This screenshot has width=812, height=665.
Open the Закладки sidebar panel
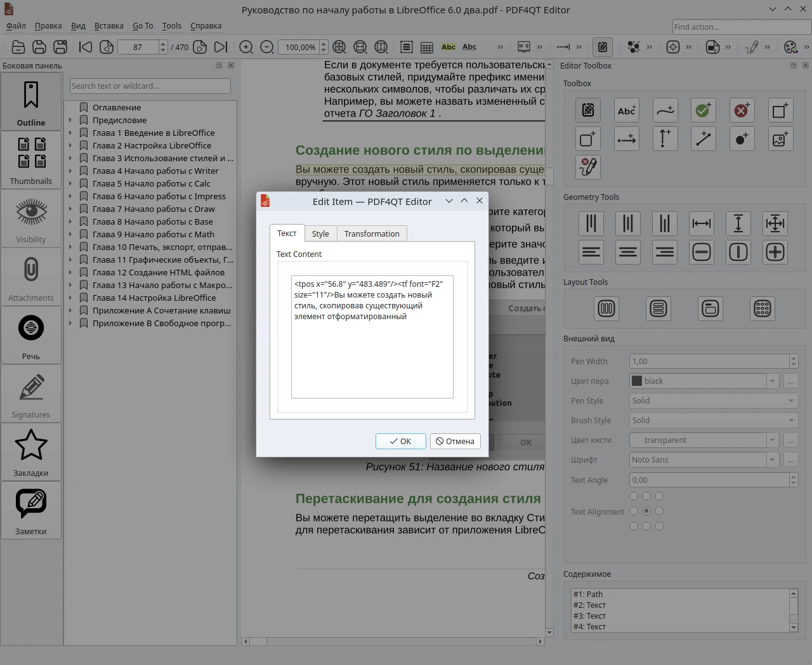tap(31, 452)
